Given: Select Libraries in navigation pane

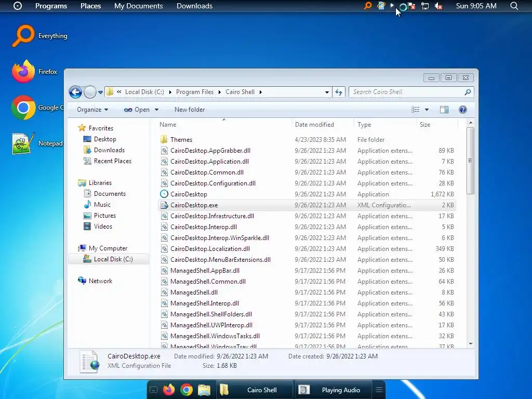Looking at the screenshot, I should pos(95,182).
